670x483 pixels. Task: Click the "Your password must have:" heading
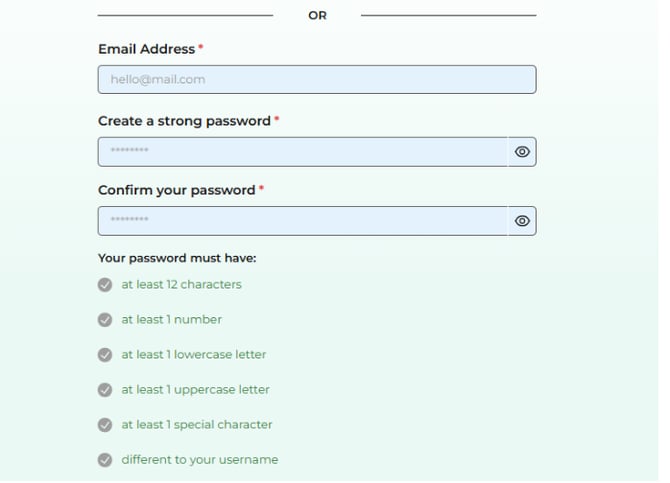177,258
